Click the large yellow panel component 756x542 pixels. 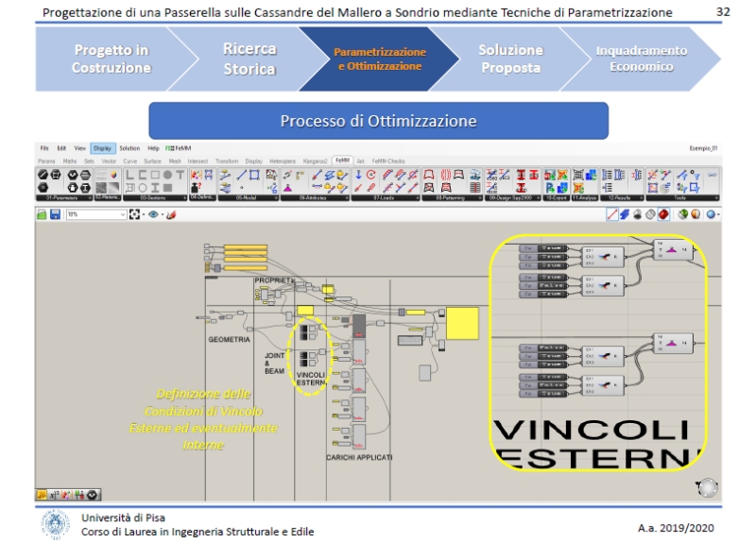pos(462,323)
